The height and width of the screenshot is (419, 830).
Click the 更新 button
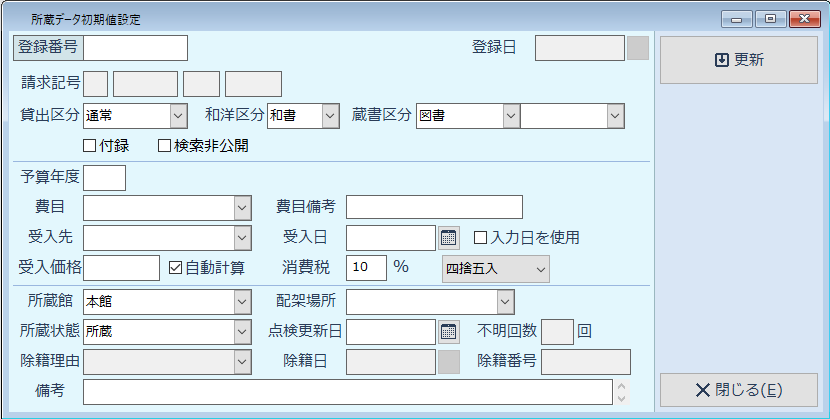[x=738, y=60]
